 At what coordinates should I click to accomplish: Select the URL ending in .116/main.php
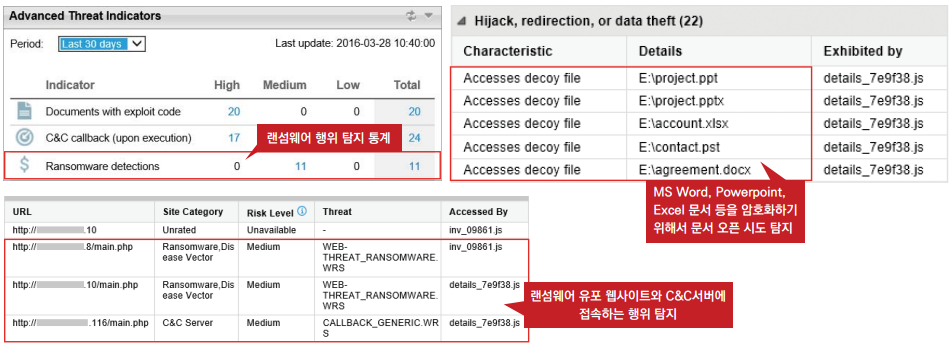(x=80, y=322)
